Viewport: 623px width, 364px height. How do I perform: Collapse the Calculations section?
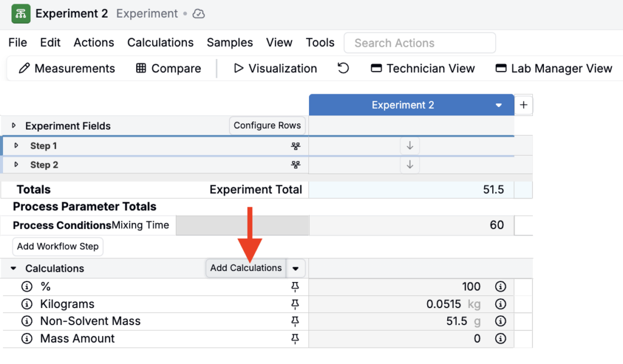13,269
